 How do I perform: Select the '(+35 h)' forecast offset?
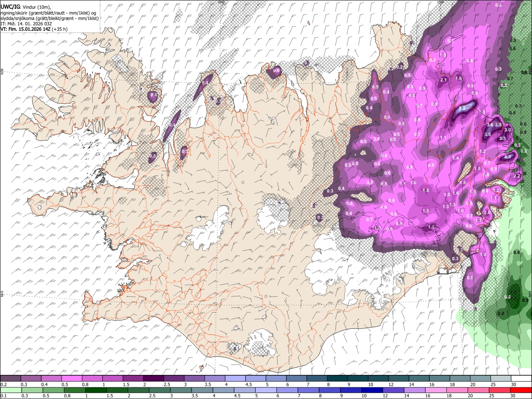pos(59,29)
